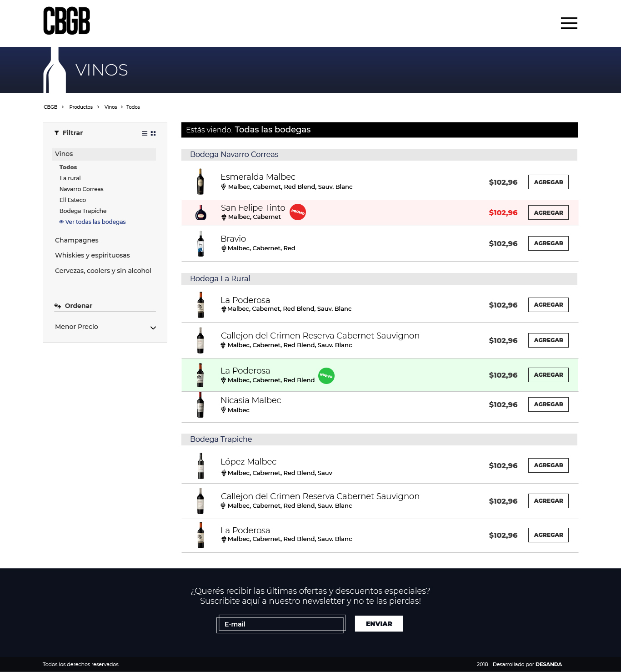Click San Felipe Tinto red price $102,96

[x=503, y=212]
